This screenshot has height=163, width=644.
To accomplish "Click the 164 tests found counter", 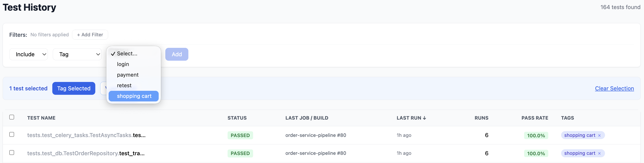I will (620, 7).
